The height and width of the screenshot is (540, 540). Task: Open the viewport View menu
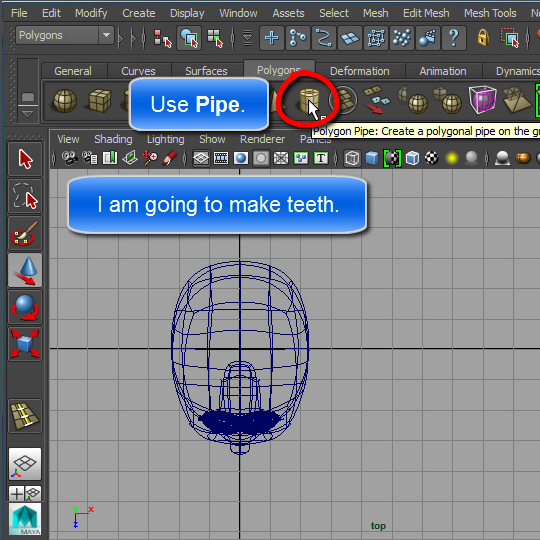68,139
